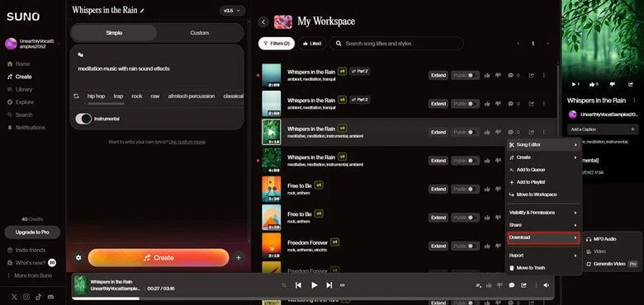
Task: Open the Filters (2) dropdown
Action: click(x=277, y=44)
